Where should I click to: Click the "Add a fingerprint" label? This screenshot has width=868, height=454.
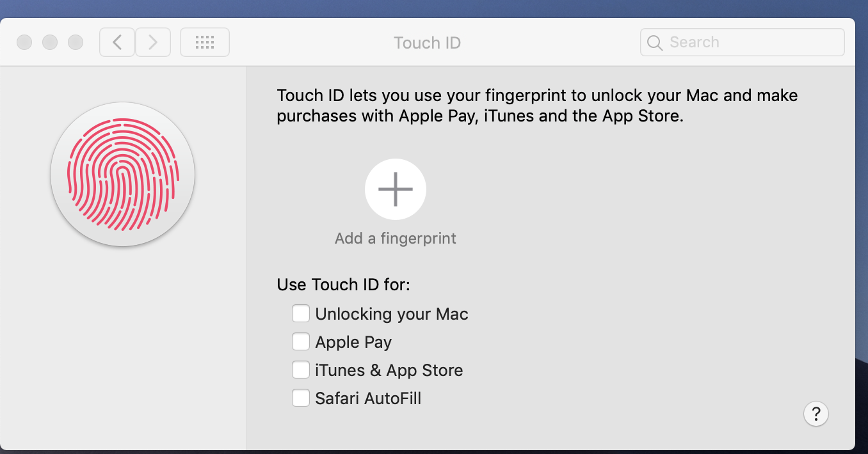pos(396,239)
